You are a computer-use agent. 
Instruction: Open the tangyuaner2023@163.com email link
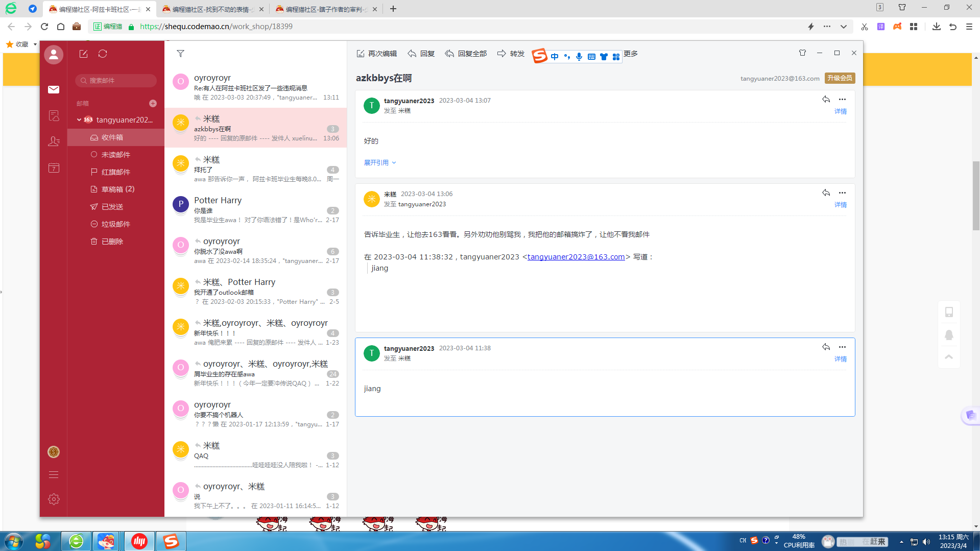click(576, 257)
